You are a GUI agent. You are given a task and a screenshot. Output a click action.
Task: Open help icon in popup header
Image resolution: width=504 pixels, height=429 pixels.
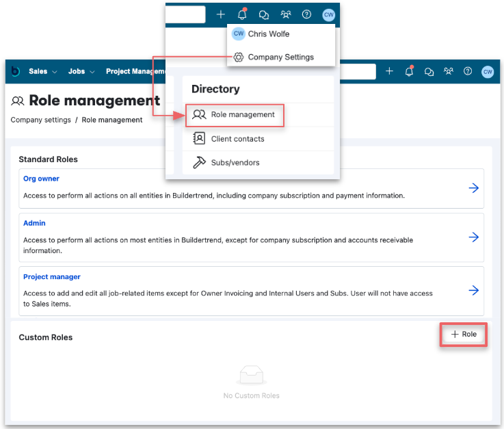coord(306,14)
